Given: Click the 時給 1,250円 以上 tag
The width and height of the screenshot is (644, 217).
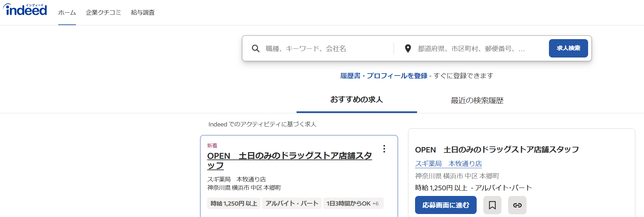Looking at the screenshot, I should click(x=234, y=203).
